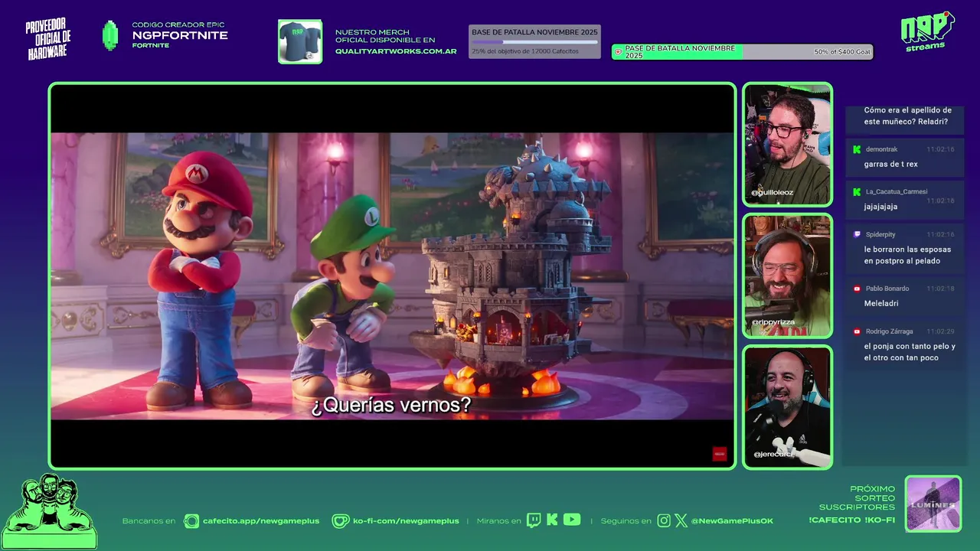The width and height of the screenshot is (980, 551).
Task: Click the X icon after Seguinos en
Action: pos(681,520)
